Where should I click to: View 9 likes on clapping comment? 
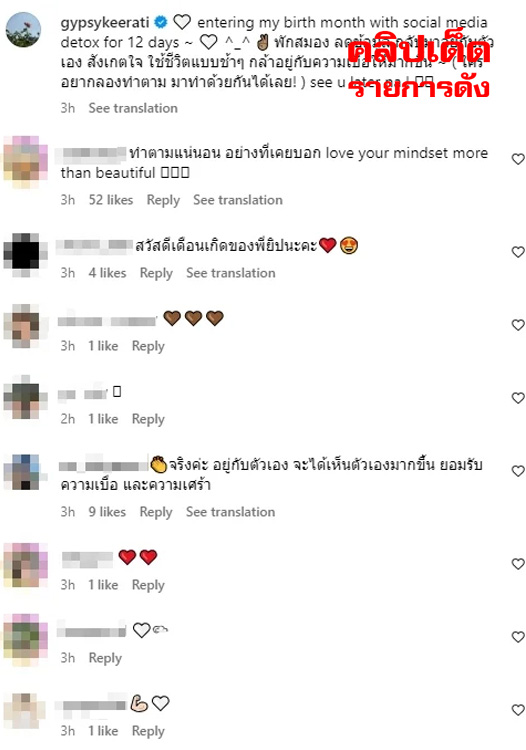(107, 512)
